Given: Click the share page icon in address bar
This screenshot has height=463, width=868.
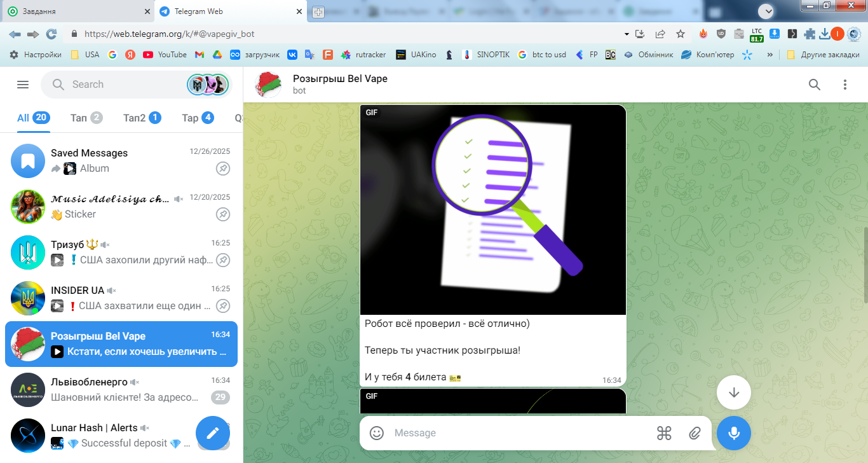Looking at the screenshot, I should click(660, 34).
